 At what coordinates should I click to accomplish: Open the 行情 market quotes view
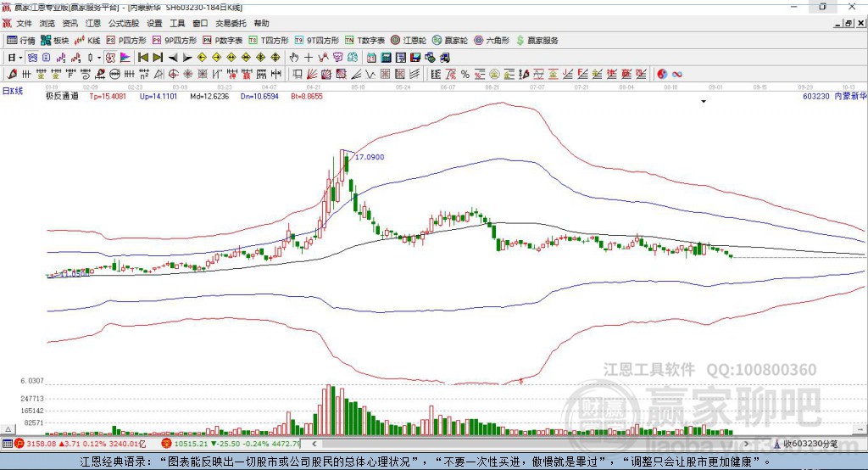(x=20, y=41)
